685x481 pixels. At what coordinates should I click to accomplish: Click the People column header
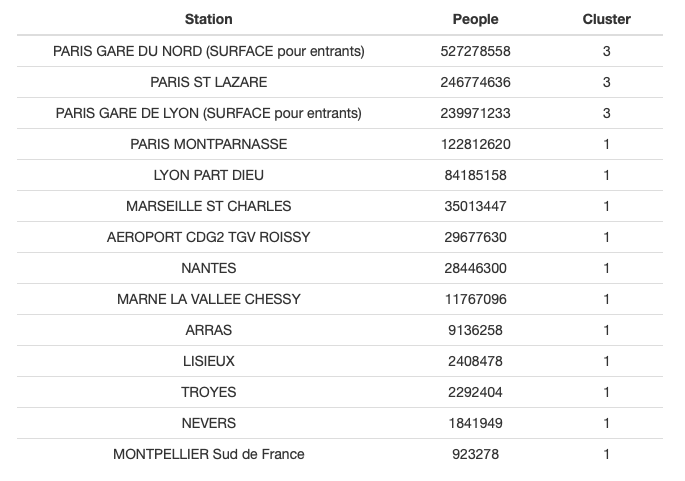click(x=475, y=19)
